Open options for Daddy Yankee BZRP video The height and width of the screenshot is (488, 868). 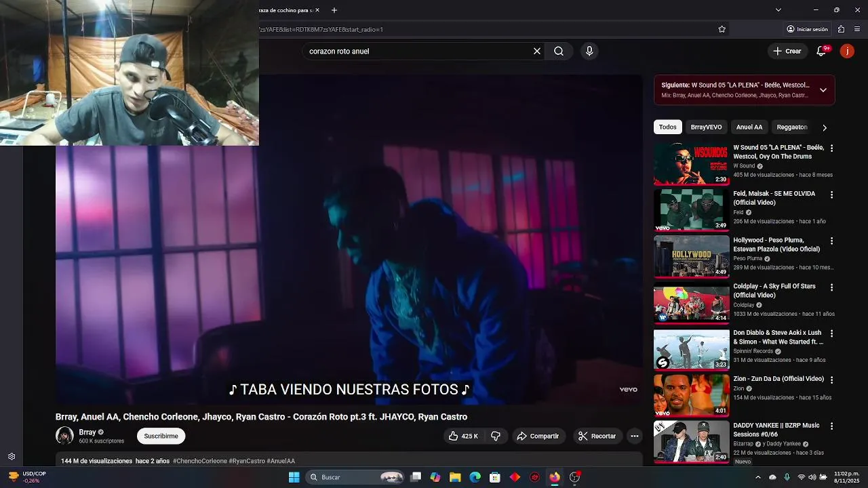(x=831, y=426)
